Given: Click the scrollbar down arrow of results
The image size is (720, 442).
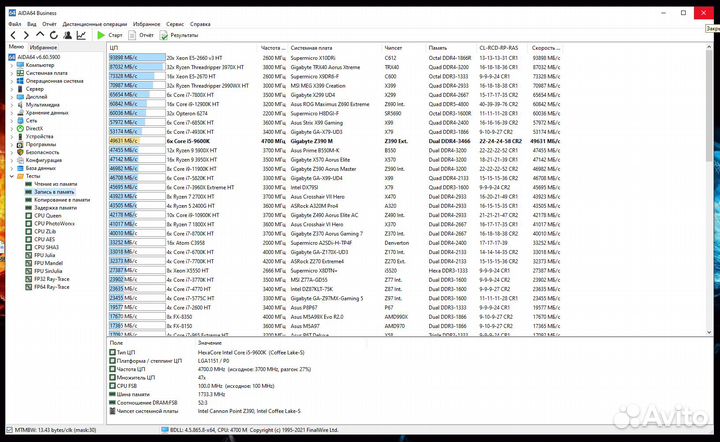Looking at the screenshot, I should pyautogui.click(x=709, y=332).
